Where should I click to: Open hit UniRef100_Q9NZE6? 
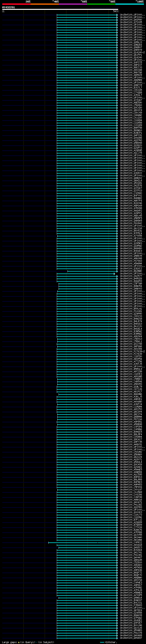tap(131, 45)
